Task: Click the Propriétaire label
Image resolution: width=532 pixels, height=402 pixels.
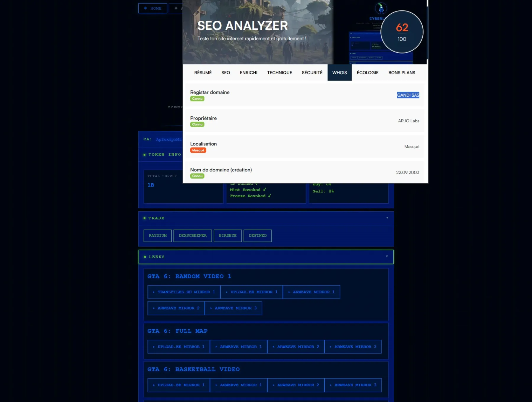Action: [x=203, y=118]
